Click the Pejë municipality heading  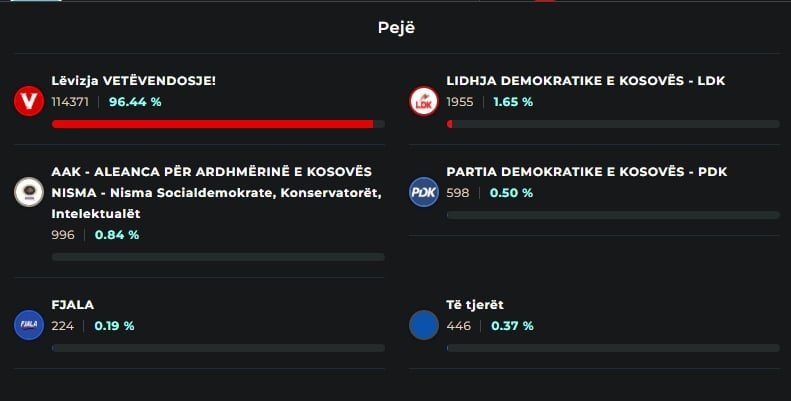point(396,27)
